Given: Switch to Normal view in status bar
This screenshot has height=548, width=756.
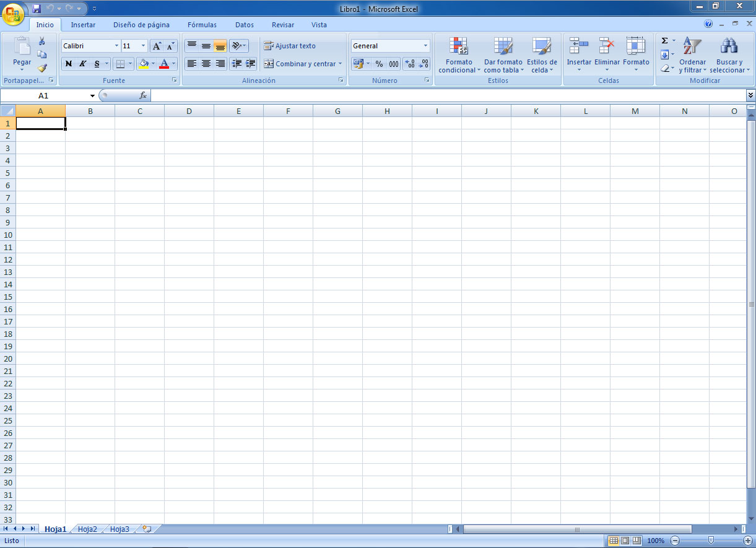Looking at the screenshot, I should pos(614,541).
